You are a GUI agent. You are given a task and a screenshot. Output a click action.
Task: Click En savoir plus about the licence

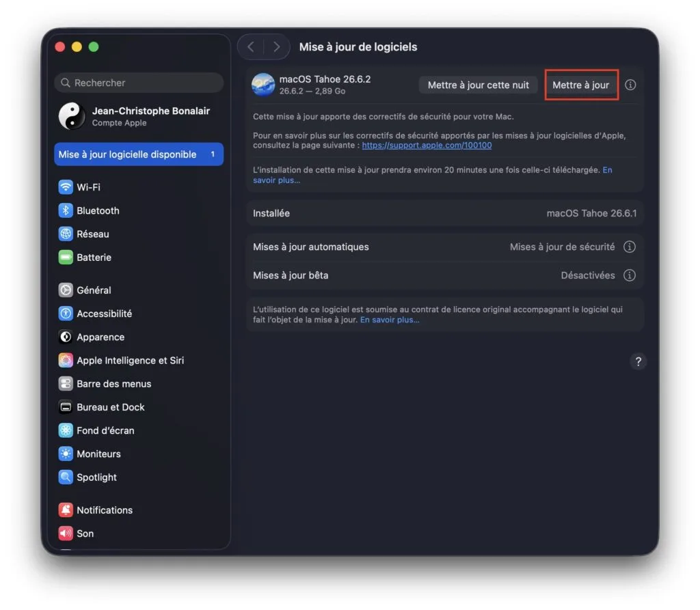[390, 320]
